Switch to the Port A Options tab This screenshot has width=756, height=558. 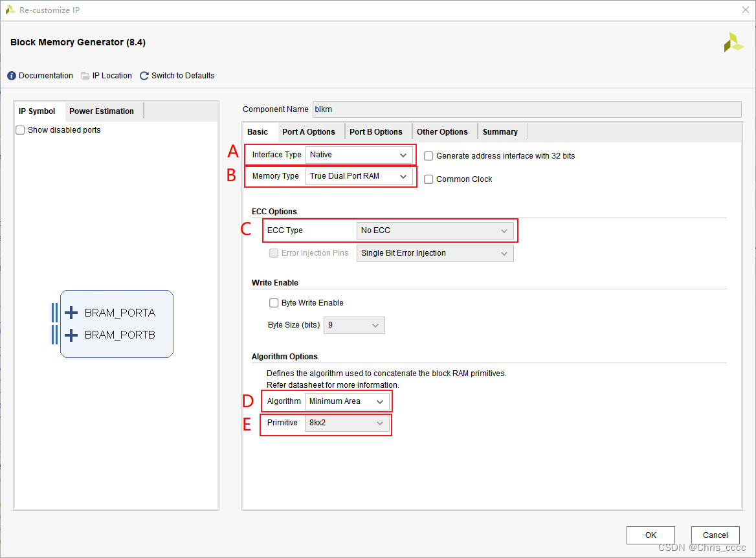coord(309,132)
